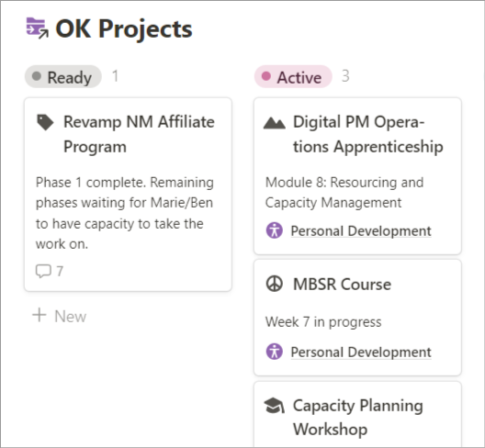Screen dimensions: 485x448
Task: Open the OK Projects page title
Action: (124, 28)
